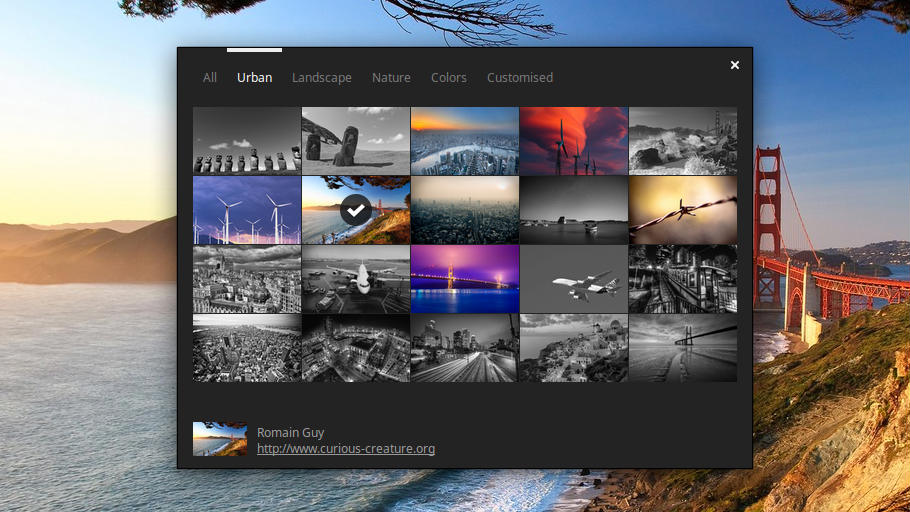Click the checkmark on the selected wallpaper
This screenshot has height=512, width=910.
coord(356,210)
